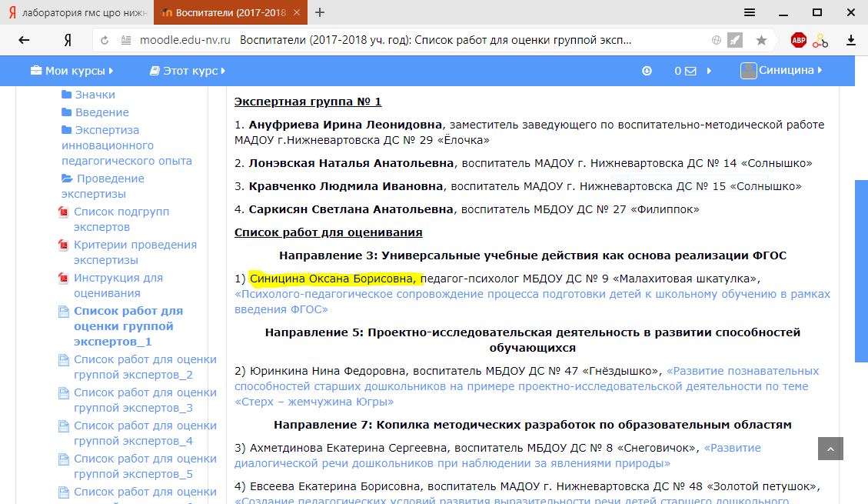Expand the Этот курс dropdown menu
The image size is (868, 504).
point(188,71)
